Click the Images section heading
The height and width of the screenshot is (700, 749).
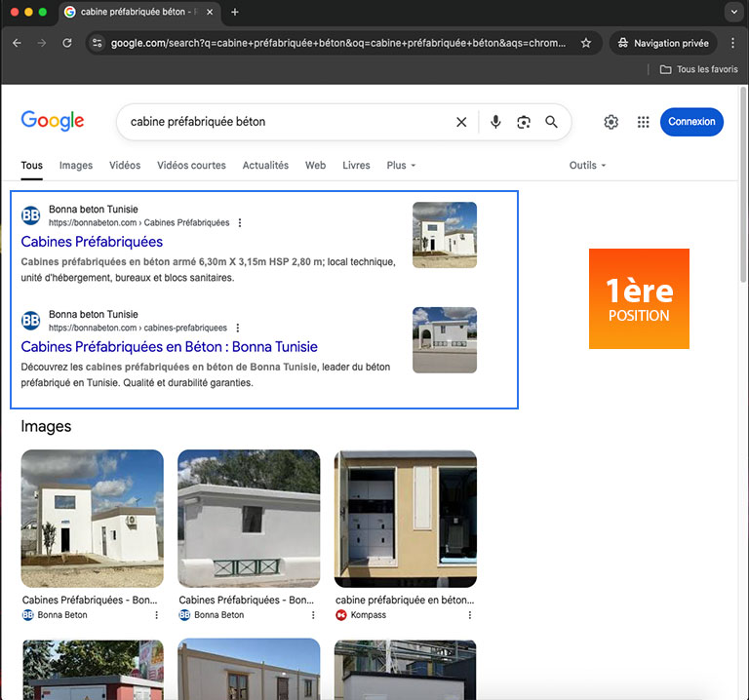(46, 426)
